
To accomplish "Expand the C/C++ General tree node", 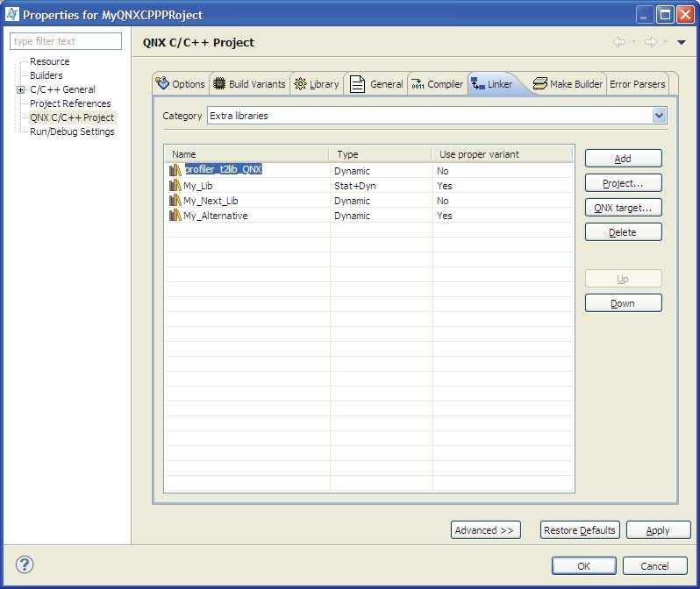I will pyautogui.click(x=20, y=89).
